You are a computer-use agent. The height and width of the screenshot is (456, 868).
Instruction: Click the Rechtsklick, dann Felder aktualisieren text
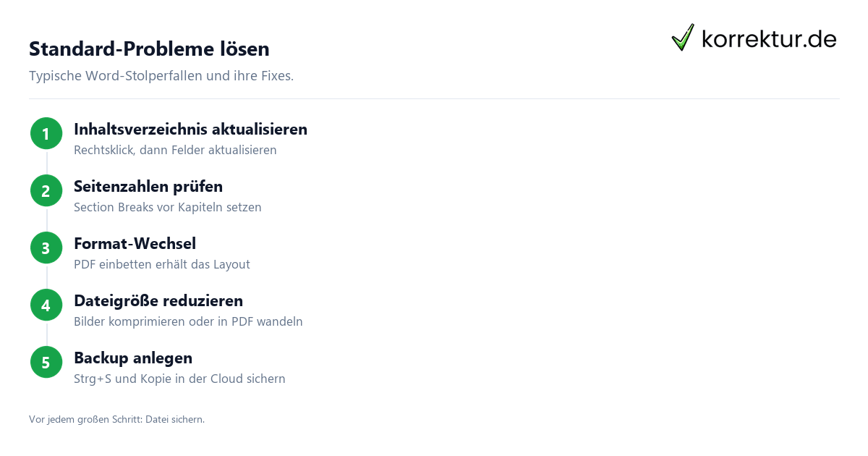(x=175, y=151)
